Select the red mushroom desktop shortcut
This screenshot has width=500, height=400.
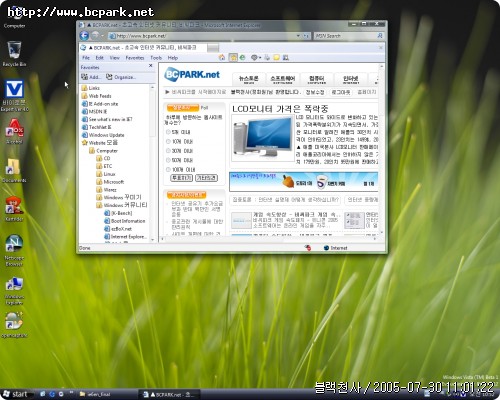coord(14,209)
